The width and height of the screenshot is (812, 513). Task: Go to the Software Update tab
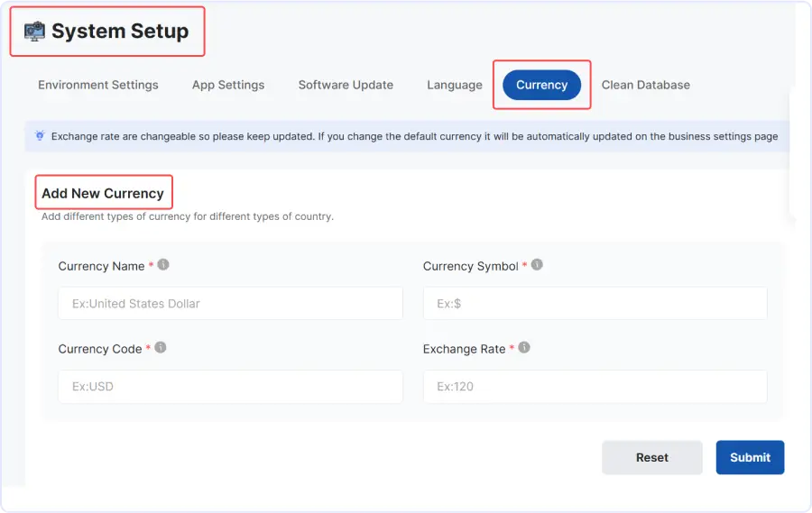pyautogui.click(x=346, y=85)
